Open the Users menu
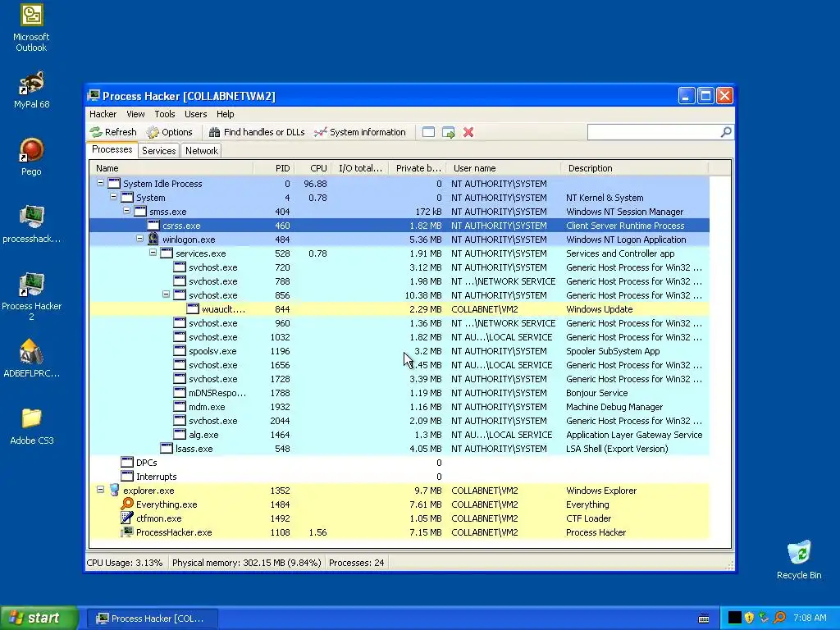This screenshot has width=840, height=630. 195,114
